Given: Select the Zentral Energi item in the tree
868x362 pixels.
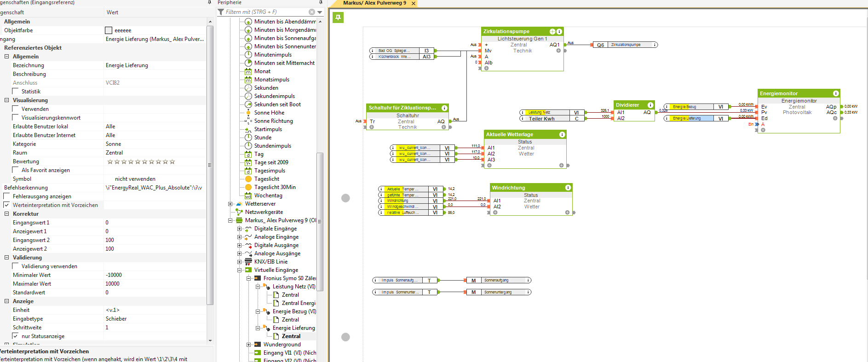Looking at the screenshot, I should 299,303.
